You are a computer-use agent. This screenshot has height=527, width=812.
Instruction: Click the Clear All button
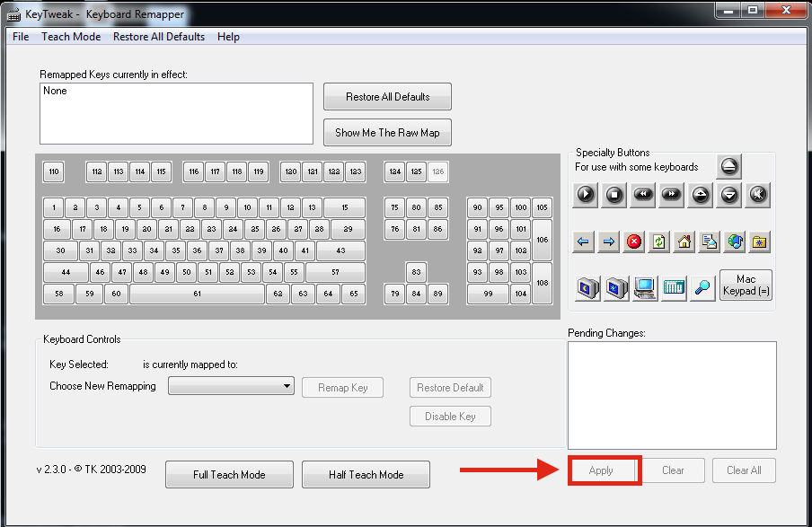[744, 470]
